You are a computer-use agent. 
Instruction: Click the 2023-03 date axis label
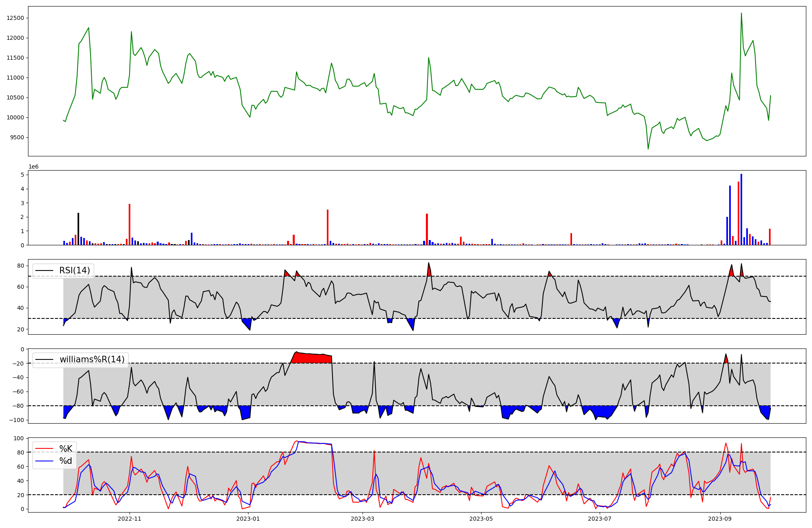[x=363, y=519]
